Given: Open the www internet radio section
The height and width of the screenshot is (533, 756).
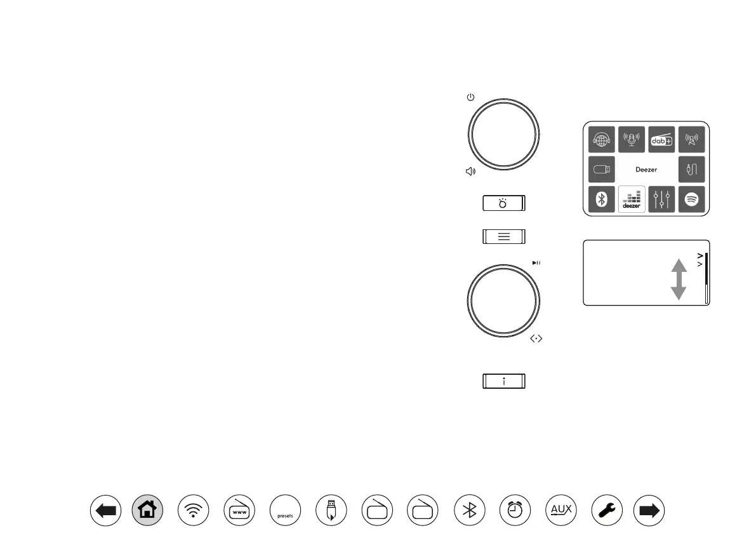Looking at the screenshot, I should pyautogui.click(x=239, y=510).
